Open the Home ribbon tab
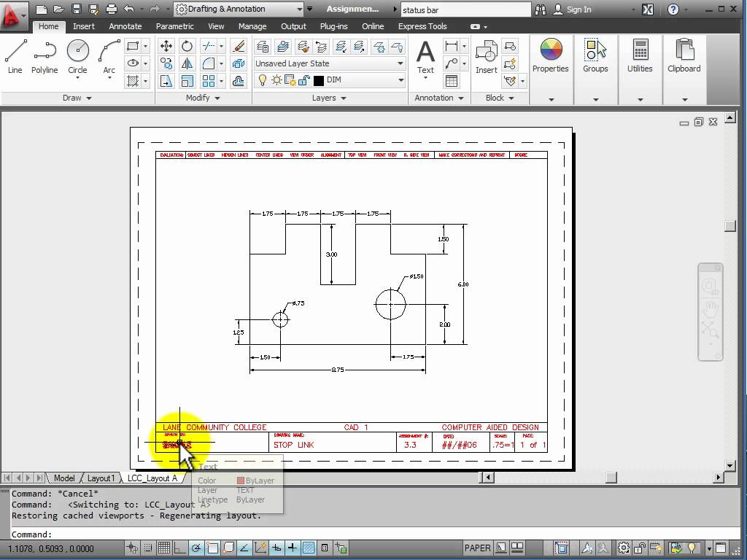This screenshot has width=747, height=560. pos(49,26)
